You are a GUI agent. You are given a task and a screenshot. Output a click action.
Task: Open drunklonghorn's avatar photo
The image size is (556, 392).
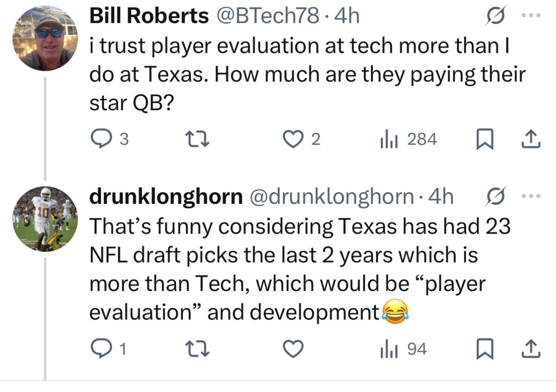(45, 219)
